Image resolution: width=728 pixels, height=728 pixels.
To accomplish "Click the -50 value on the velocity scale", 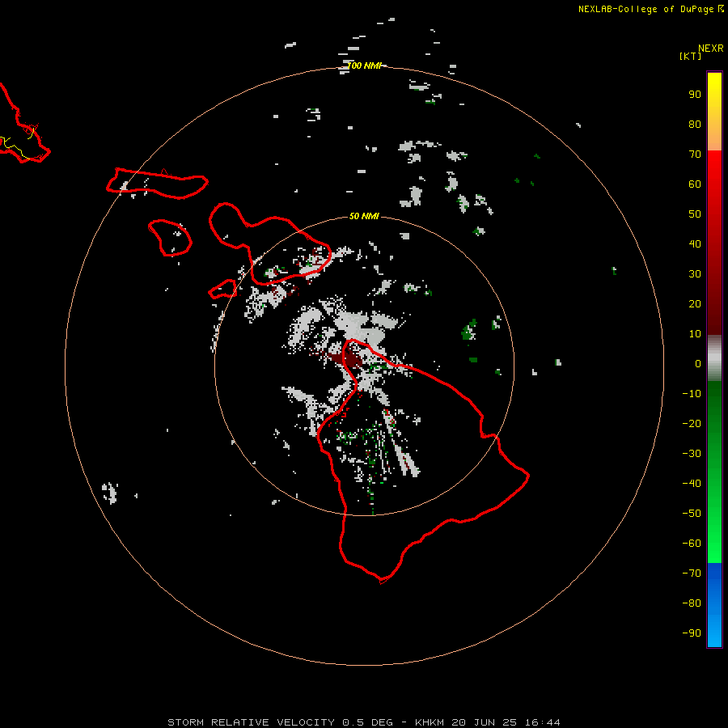I will [x=692, y=514].
